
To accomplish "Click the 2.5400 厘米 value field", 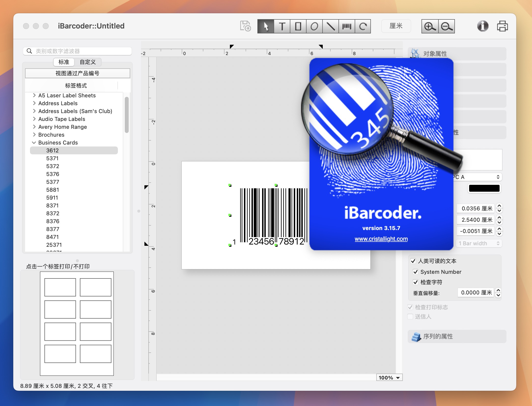I will point(476,220).
